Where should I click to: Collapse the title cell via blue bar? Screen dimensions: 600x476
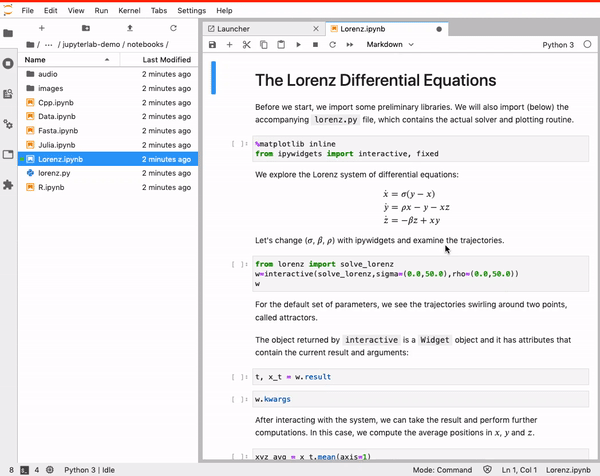pos(214,78)
